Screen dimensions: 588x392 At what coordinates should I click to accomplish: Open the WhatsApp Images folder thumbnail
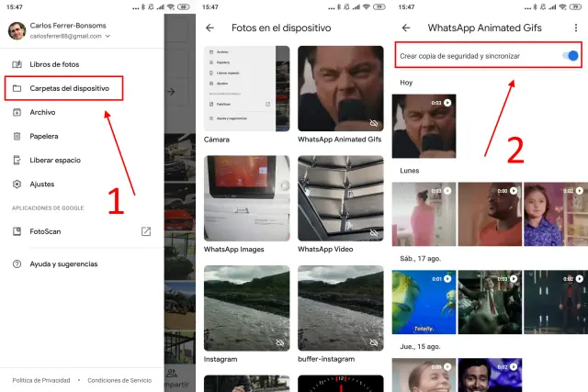(246, 197)
